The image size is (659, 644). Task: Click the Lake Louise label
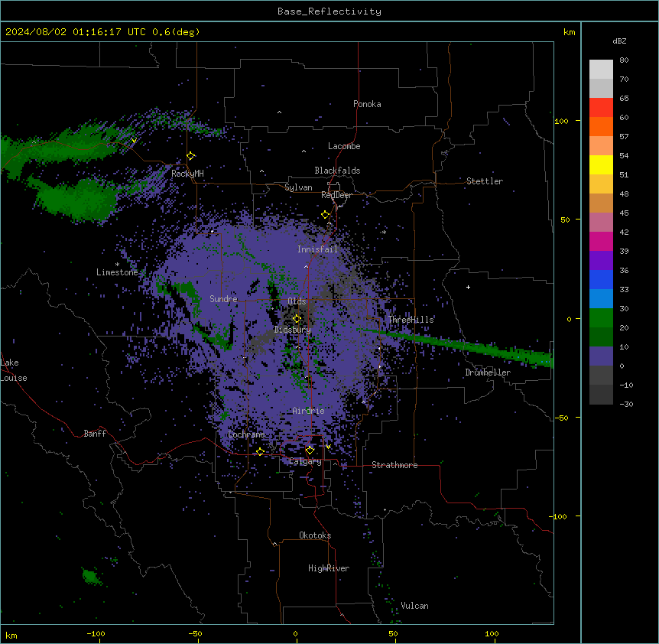pyautogui.click(x=14, y=370)
